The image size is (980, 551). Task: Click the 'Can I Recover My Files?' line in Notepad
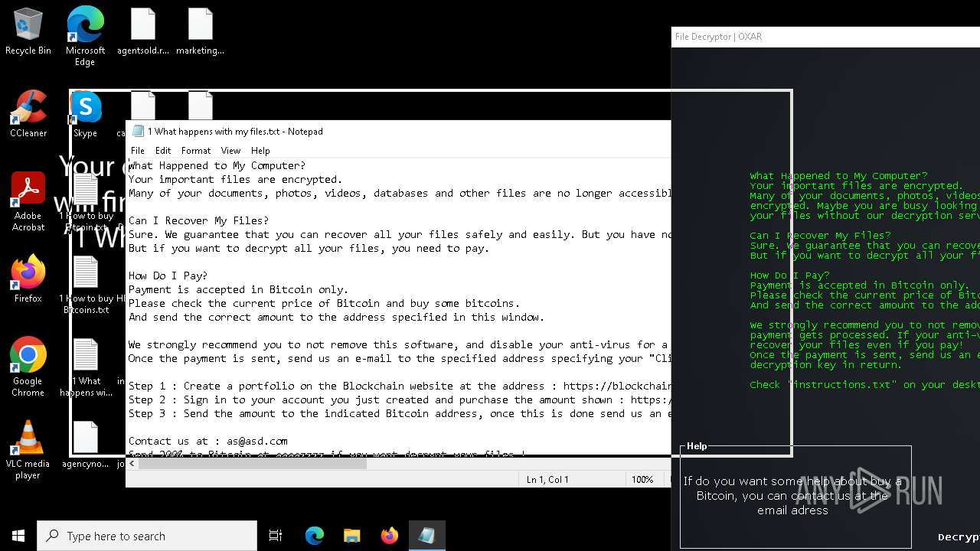198,220
